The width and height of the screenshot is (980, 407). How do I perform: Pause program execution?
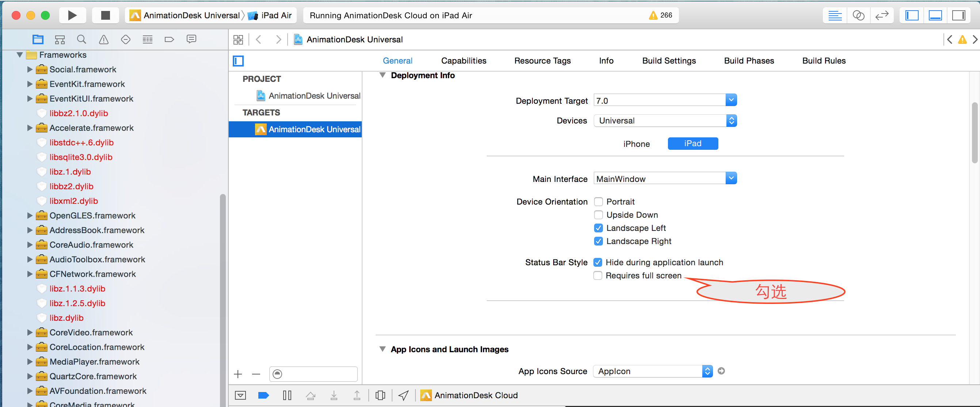point(287,396)
